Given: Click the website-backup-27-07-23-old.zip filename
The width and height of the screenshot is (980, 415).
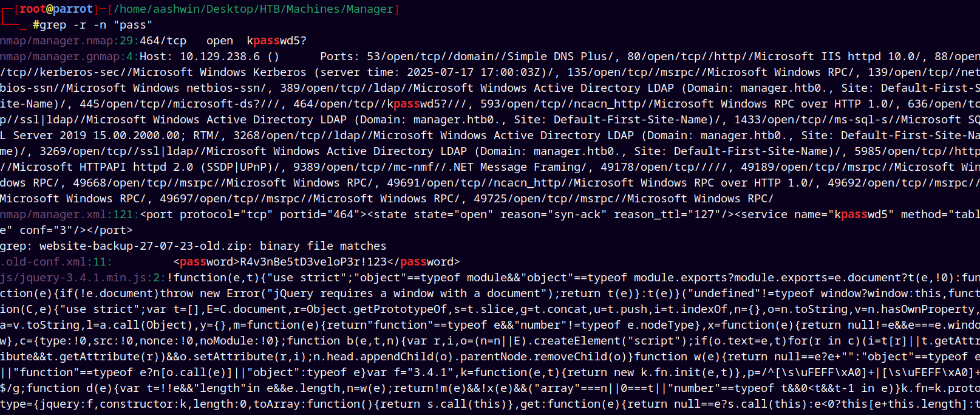Looking at the screenshot, I should point(143,246).
